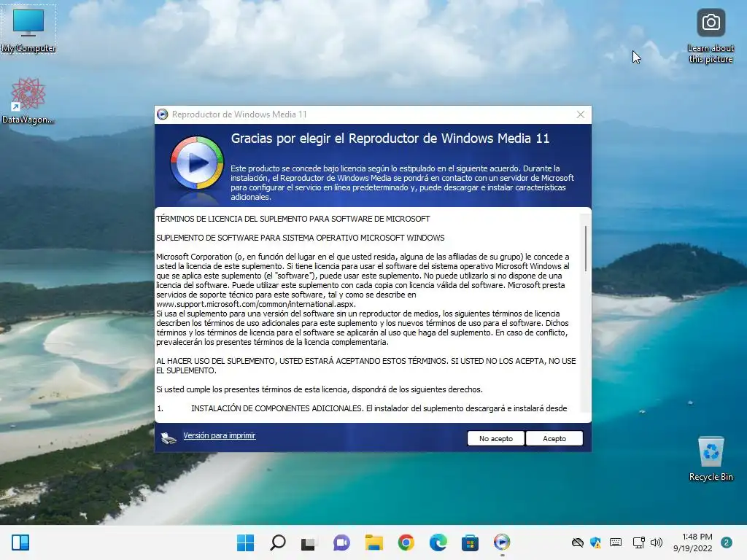
Task: Launch Google Chrome from the taskbar
Action: tap(406, 542)
